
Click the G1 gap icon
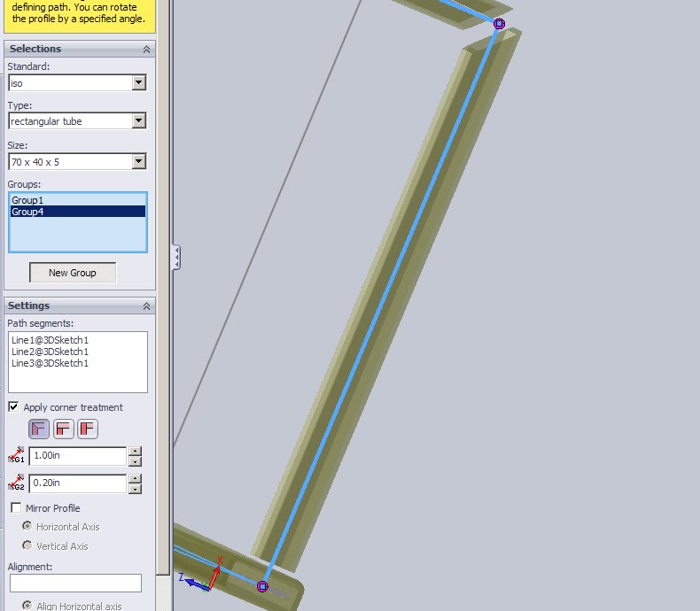click(x=16, y=456)
